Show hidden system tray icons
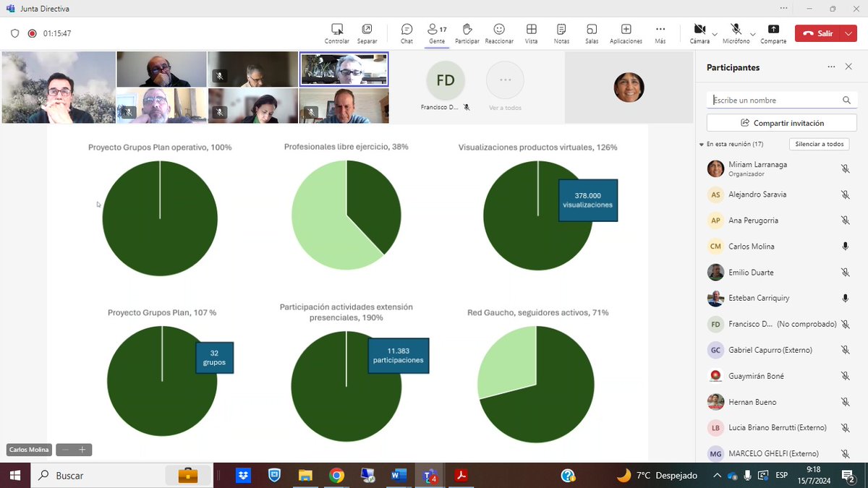 click(x=716, y=475)
